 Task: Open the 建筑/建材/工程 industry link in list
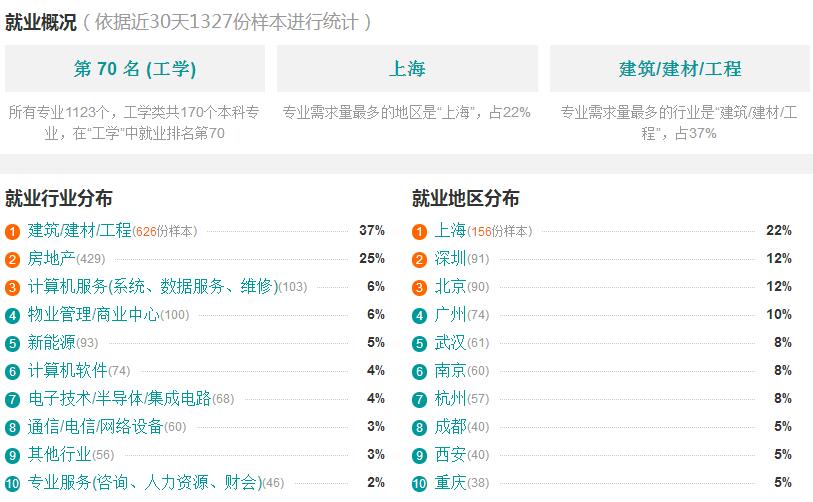tap(79, 231)
